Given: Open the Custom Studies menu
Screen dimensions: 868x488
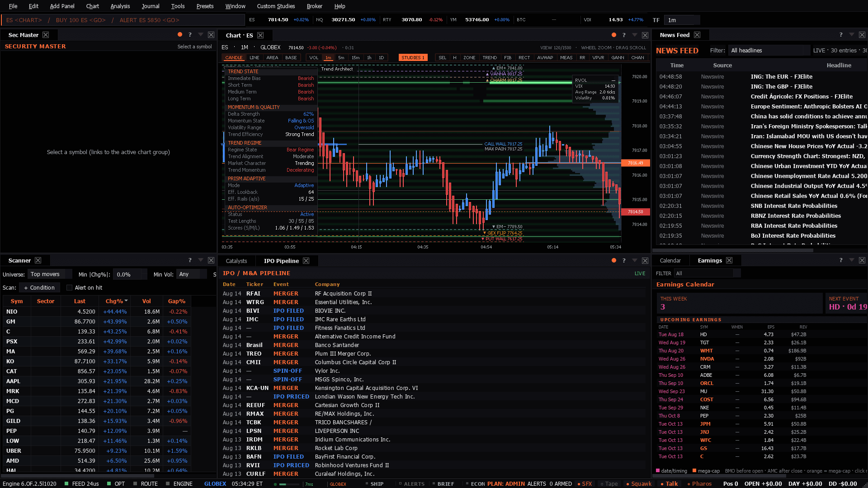Looking at the screenshot, I should pos(276,6).
